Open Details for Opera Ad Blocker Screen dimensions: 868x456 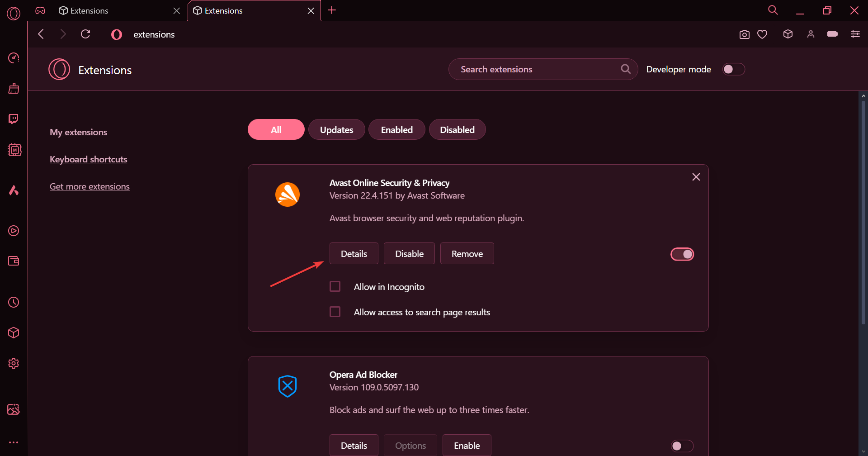coord(354,445)
